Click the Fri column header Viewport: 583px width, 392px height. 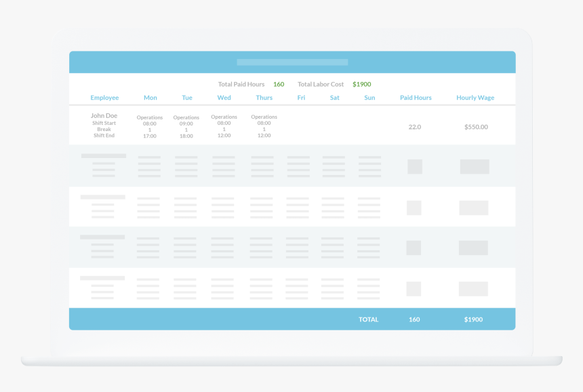[x=301, y=98]
